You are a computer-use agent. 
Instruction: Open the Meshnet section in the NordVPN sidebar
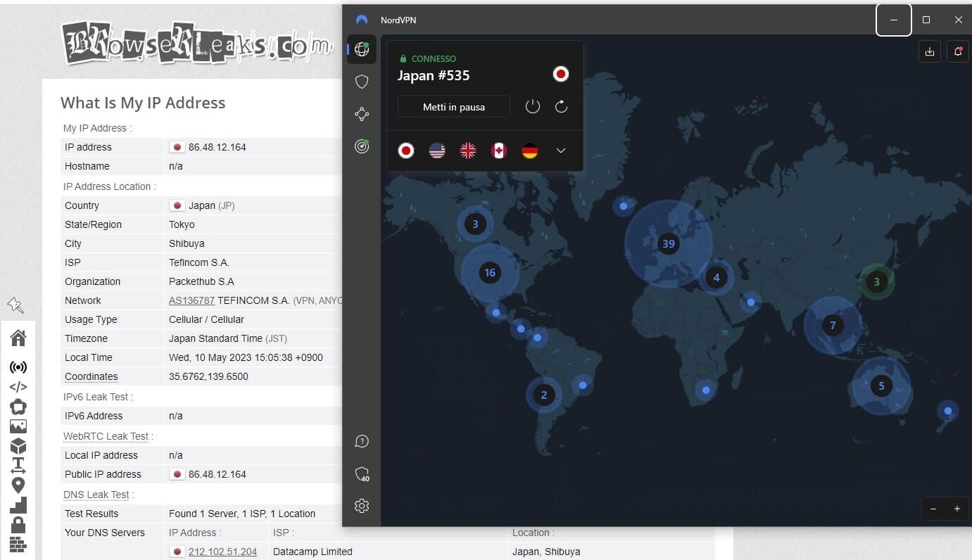[362, 114]
